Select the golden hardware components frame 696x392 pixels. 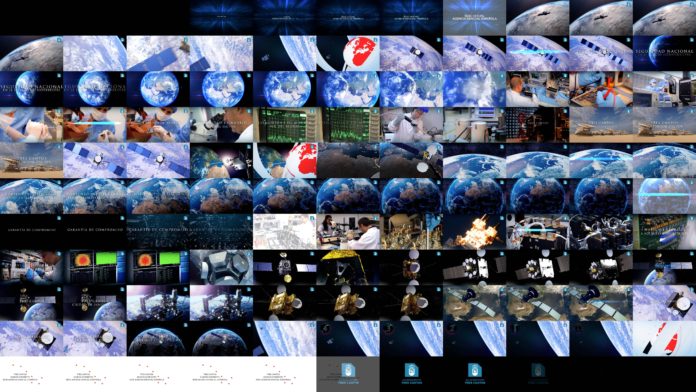(x=411, y=232)
